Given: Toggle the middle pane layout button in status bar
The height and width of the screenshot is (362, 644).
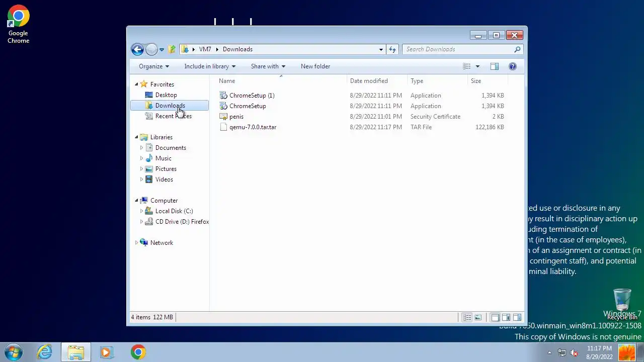Looking at the screenshot, I should 506,317.
